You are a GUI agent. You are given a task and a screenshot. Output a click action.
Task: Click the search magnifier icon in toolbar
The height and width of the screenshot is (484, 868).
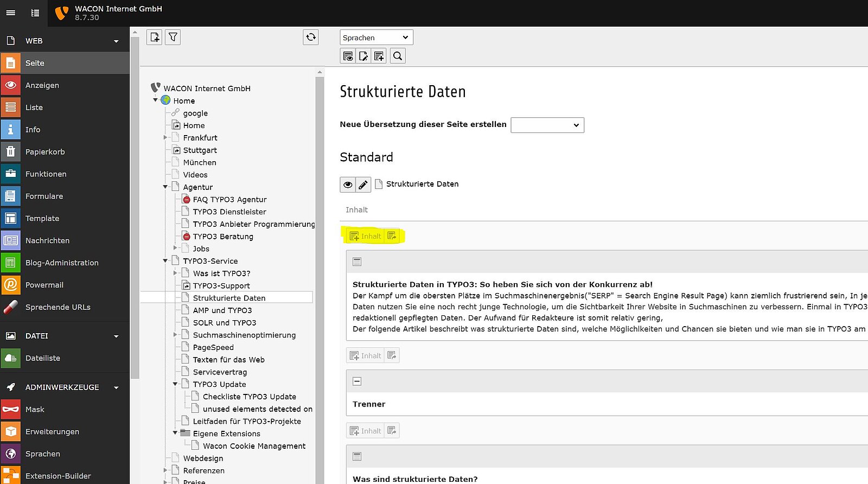pos(398,56)
